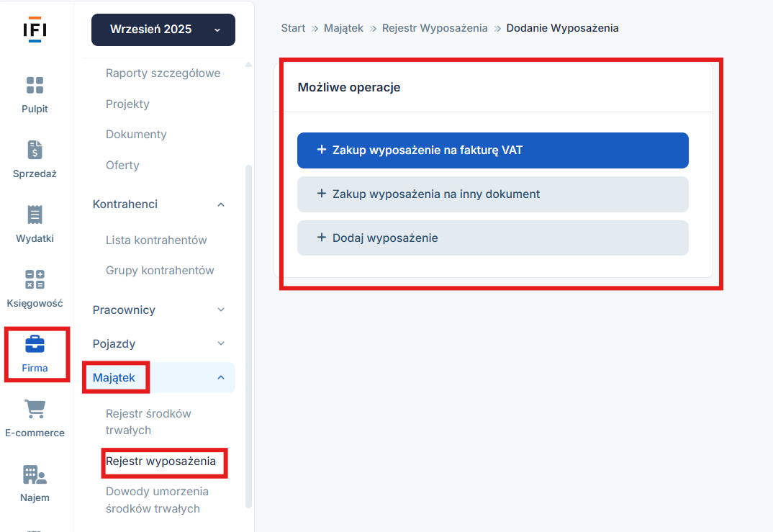Select the Firma briefcase icon
Image resolution: width=773 pixels, height=532 pixels.
[35, 344]
